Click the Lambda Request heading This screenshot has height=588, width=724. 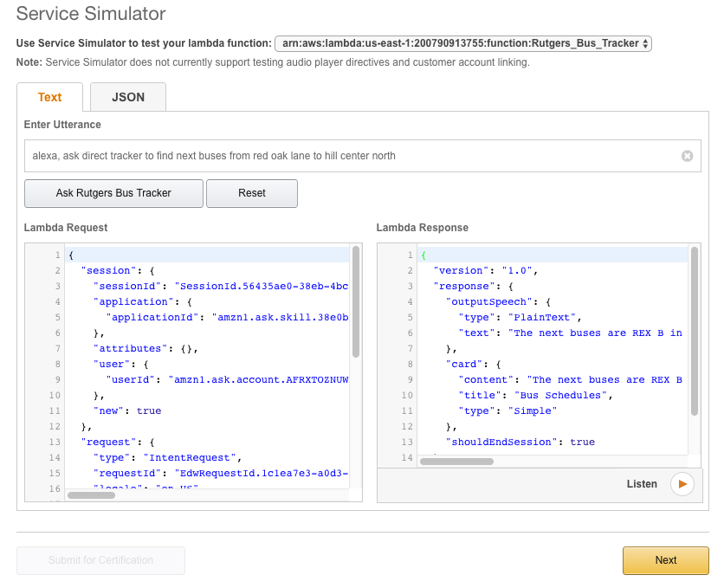[66, 228]
